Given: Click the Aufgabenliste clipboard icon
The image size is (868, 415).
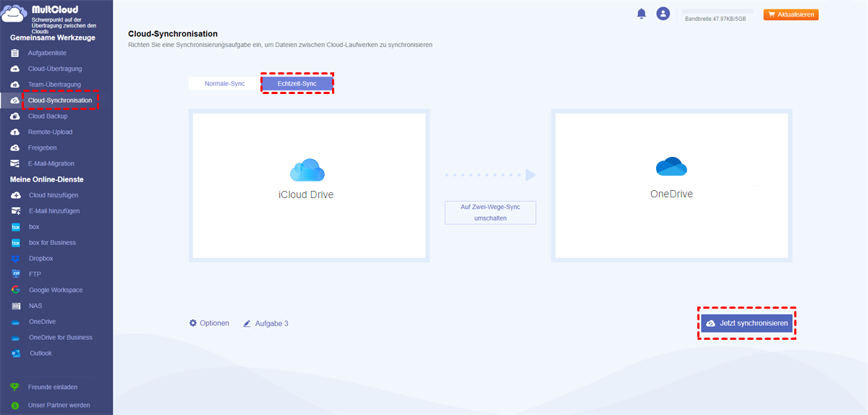Looking at the screenshot, I should [x=15, y=53].
